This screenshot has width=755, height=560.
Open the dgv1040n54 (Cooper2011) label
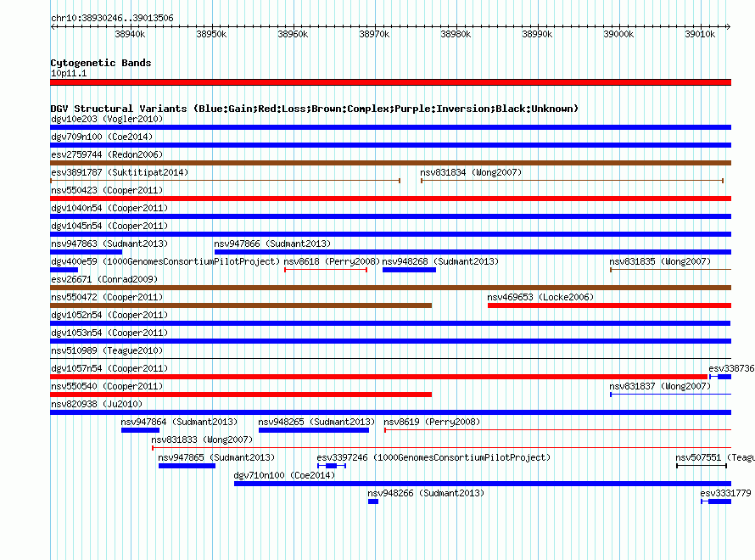coord(109,208)
